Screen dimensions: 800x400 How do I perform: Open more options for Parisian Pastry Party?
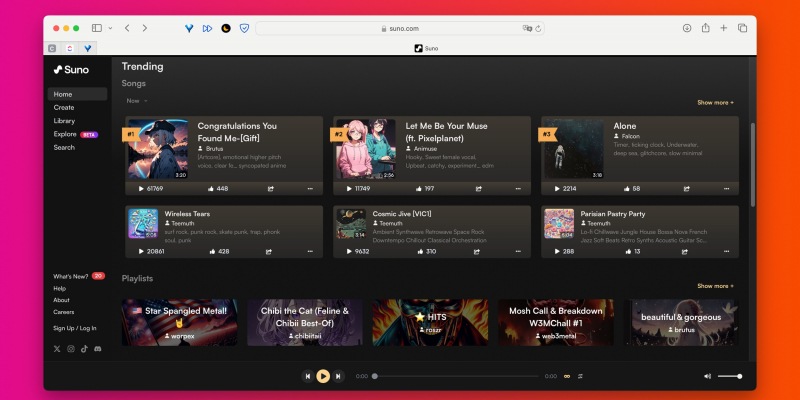coord(726,252)
